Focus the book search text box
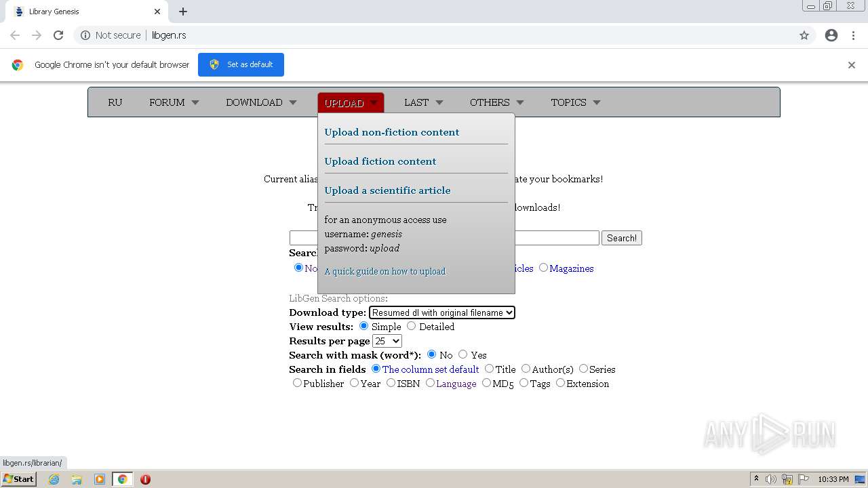This screenshot has height=488, width=868. 444,238
